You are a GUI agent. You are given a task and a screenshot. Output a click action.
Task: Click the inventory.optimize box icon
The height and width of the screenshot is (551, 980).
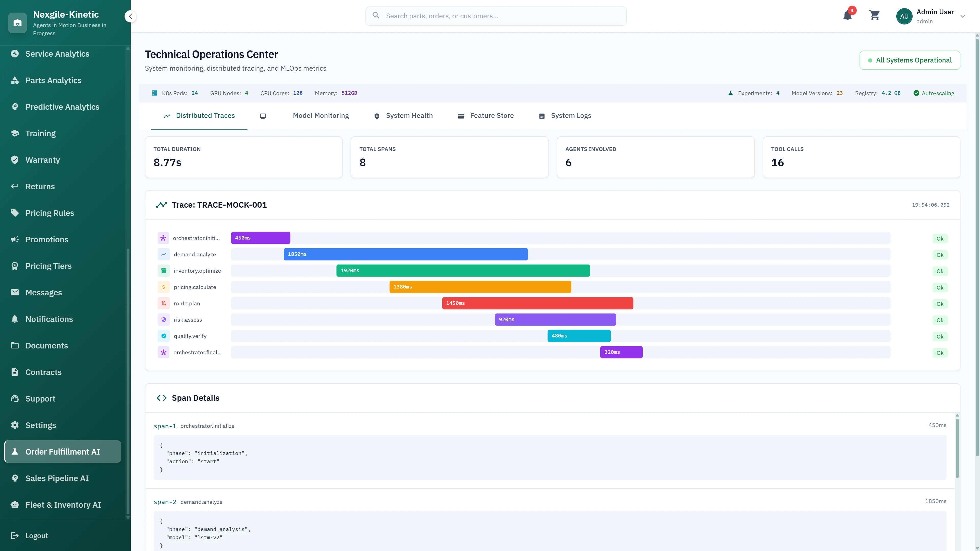coord(164,270)
